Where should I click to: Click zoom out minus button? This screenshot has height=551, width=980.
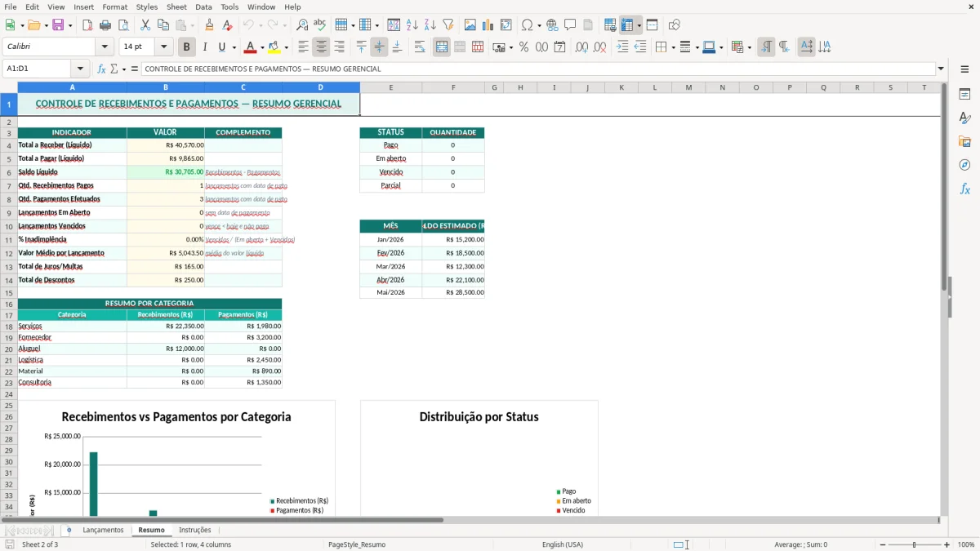point(883,544)
